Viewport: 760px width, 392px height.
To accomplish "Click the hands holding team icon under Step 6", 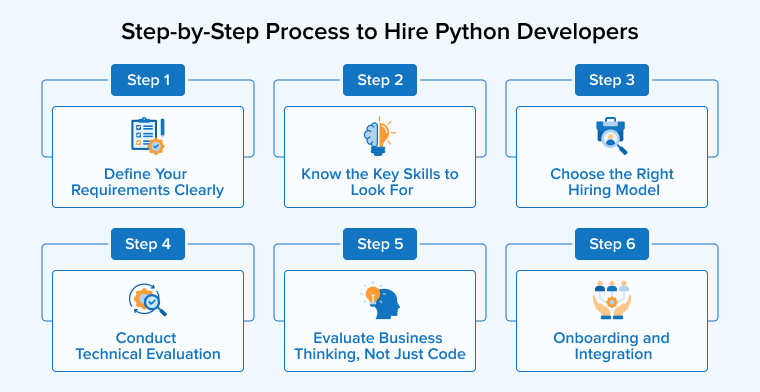I will 612,300.
